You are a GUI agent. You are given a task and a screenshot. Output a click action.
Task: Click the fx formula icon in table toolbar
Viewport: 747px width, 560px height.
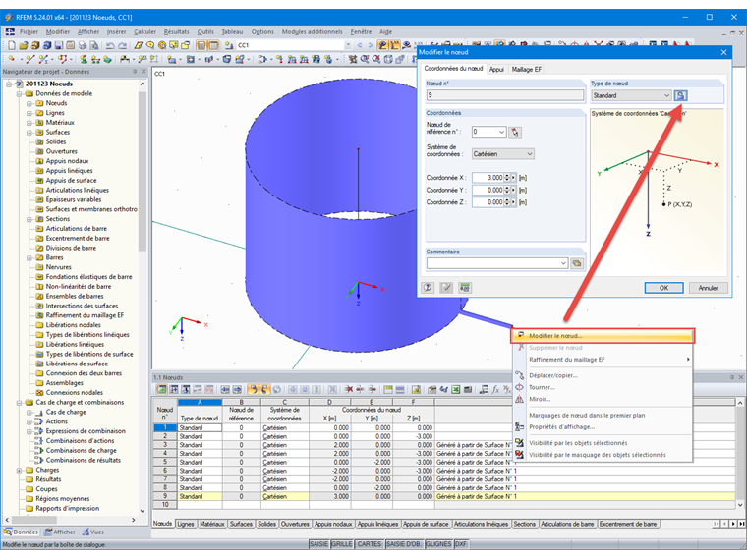pos(495,389)
